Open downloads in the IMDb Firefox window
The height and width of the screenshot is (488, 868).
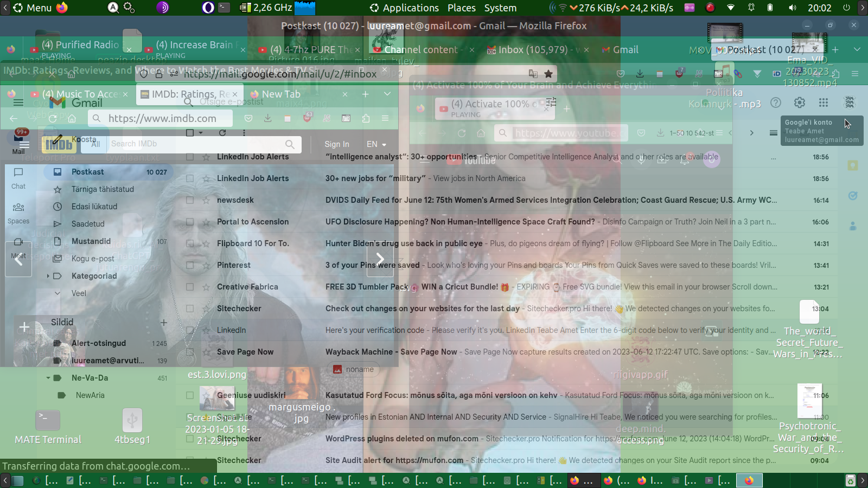point(268,118)
